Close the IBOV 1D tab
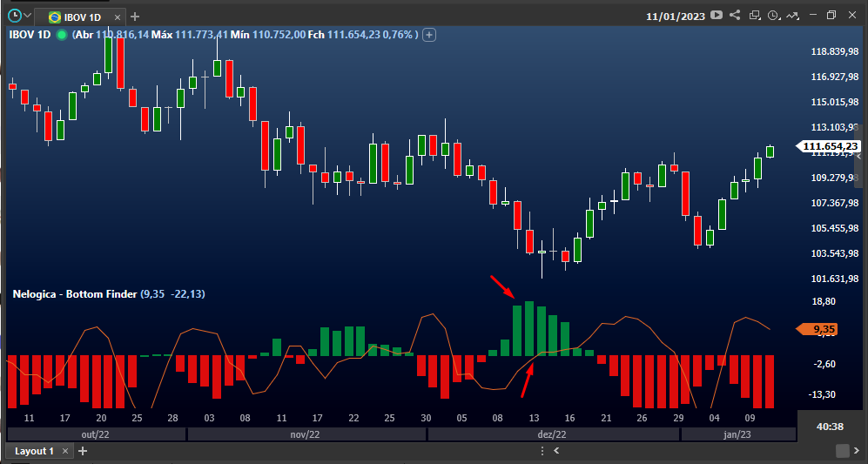This screenshot has width=868, height=464. 118,17
